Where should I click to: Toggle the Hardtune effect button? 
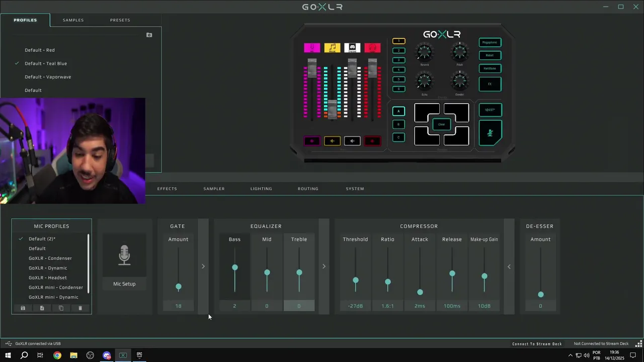pos(490,68)
